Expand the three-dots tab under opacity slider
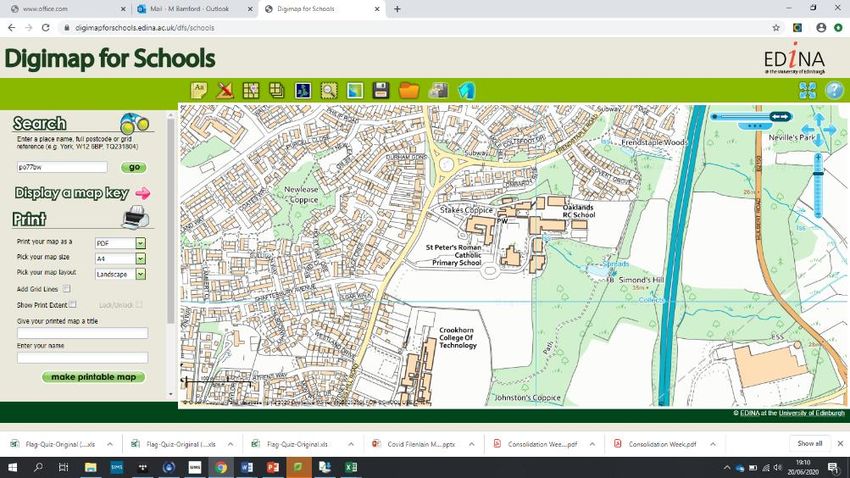 pos(755,126)
